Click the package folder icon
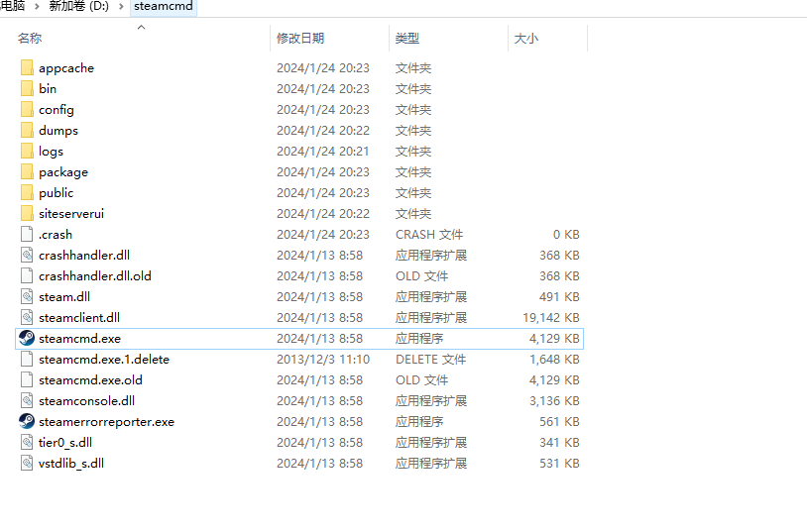This screenshot has height=532, width=807. tap(27, 171)
